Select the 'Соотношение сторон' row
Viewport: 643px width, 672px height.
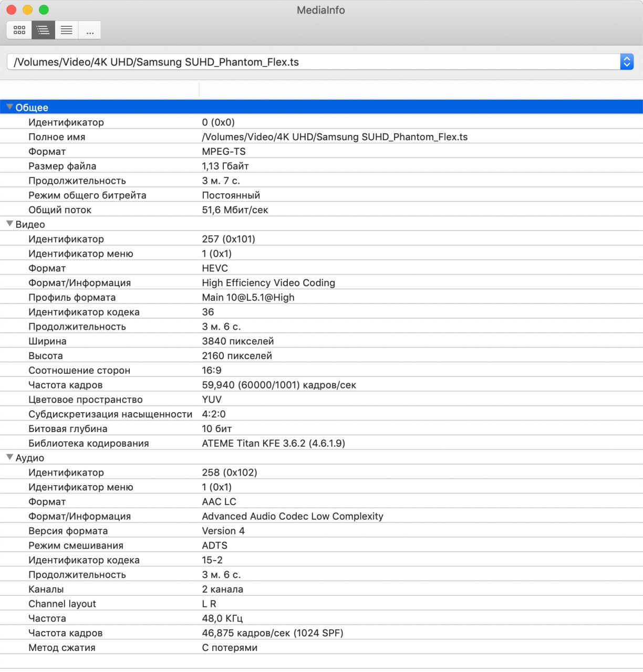coord(321,370)
